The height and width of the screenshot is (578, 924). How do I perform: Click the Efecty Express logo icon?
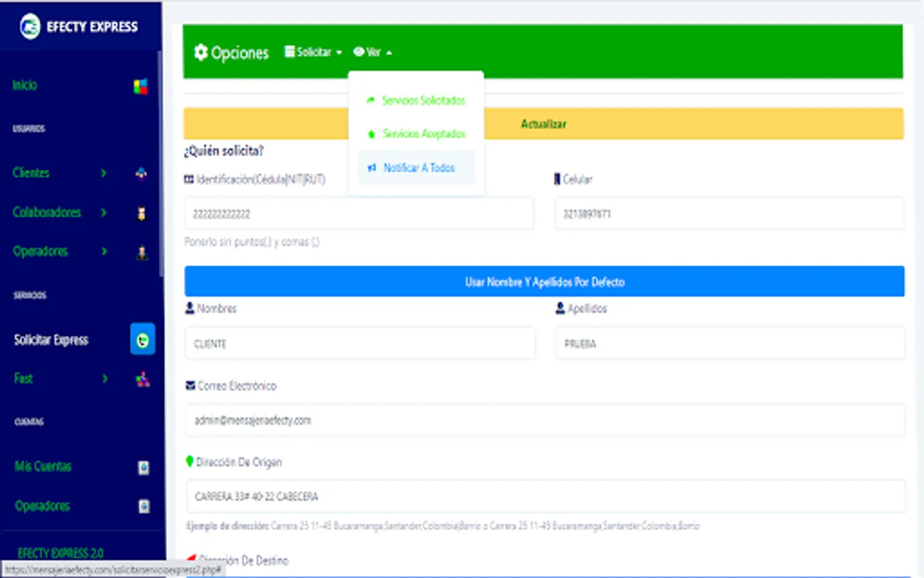click(x=30, y=26)
